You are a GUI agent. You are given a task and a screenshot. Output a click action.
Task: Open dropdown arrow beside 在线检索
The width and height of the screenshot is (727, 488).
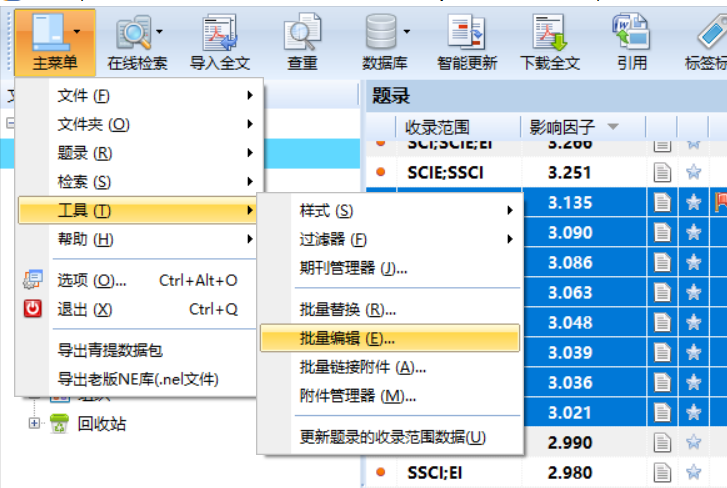tap(159, 32)
